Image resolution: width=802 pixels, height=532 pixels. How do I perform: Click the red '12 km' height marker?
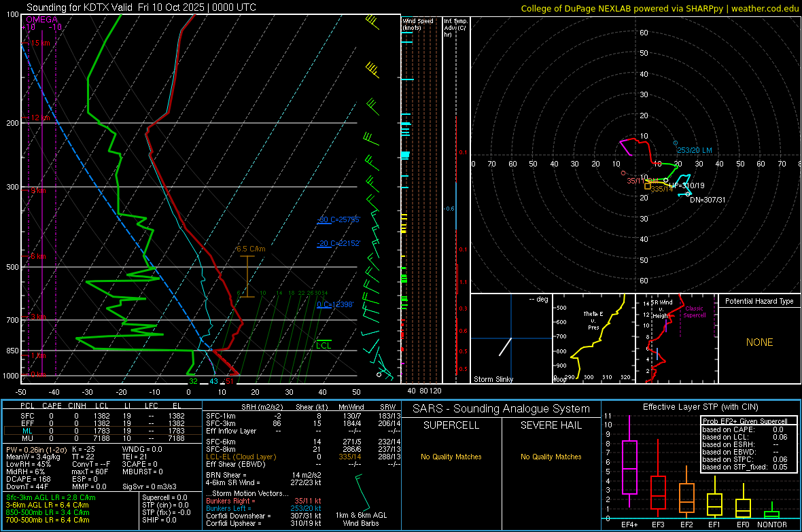click(x=40, y=118)
